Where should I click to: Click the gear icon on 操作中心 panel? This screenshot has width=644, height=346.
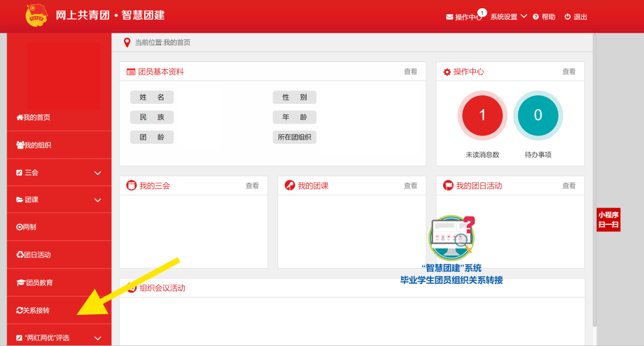tap(446, 71)
